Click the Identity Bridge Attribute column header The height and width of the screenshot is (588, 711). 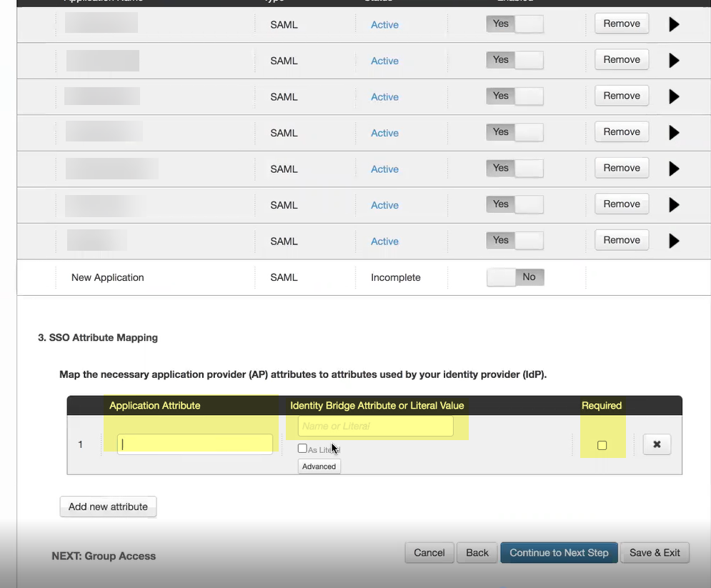click(x=377, y=405)
